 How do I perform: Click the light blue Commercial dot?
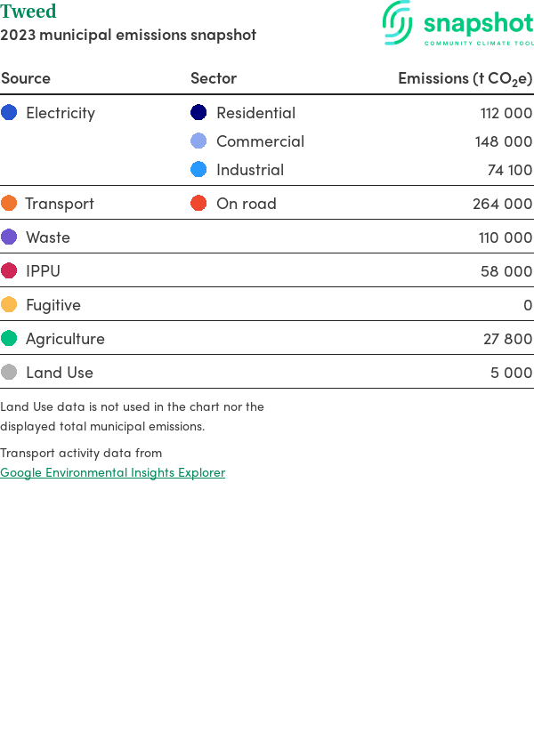tap(198, 141)
